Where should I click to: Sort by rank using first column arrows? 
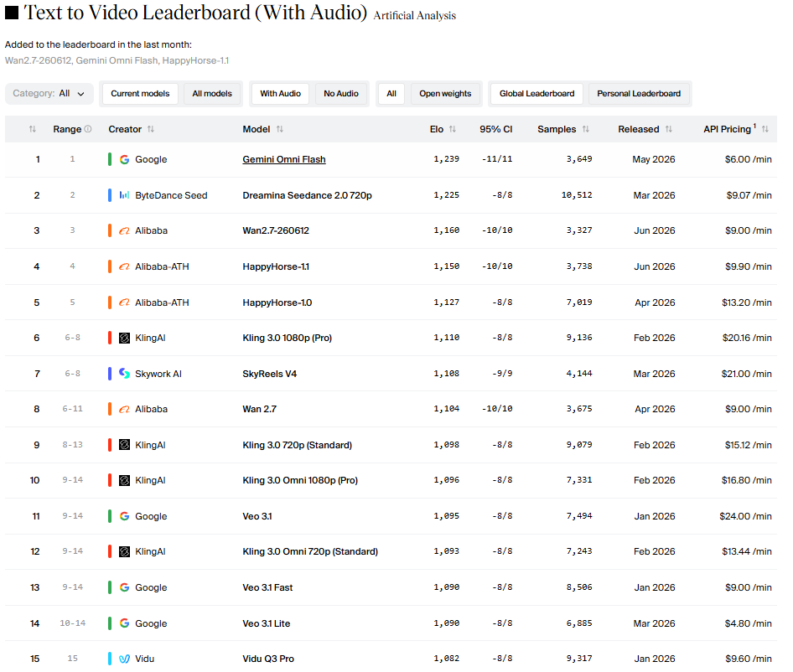(x=33, y=129)
